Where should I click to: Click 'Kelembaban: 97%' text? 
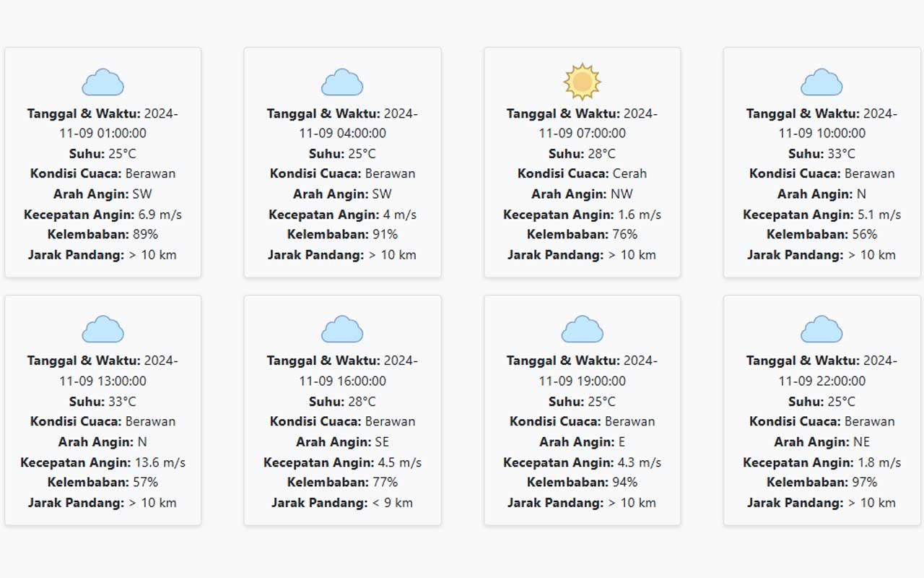click(x=821, y=482)
